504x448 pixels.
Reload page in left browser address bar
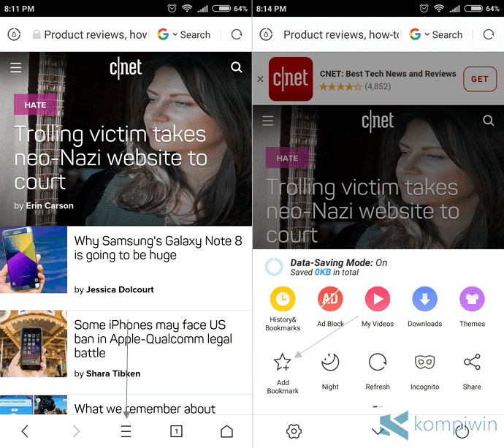[x=237, y=34]
